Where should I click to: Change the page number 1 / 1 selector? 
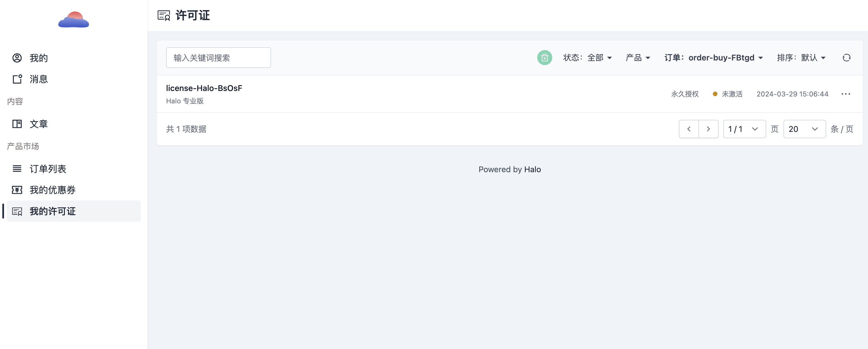[744, 129]
